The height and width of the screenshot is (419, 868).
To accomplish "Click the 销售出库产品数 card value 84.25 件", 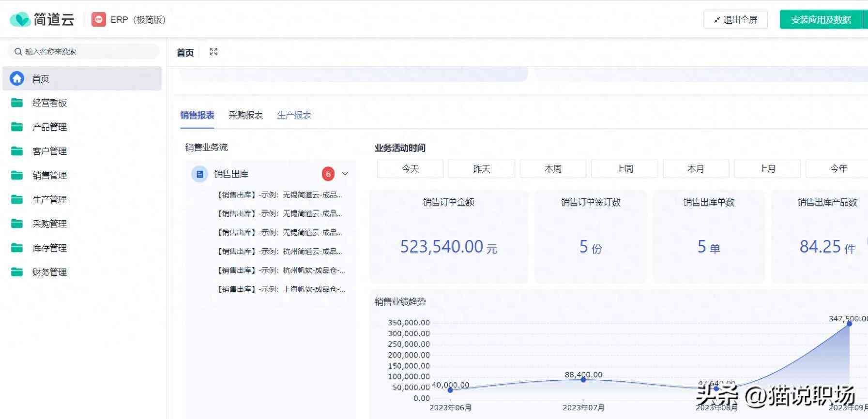I will (827, 247).
